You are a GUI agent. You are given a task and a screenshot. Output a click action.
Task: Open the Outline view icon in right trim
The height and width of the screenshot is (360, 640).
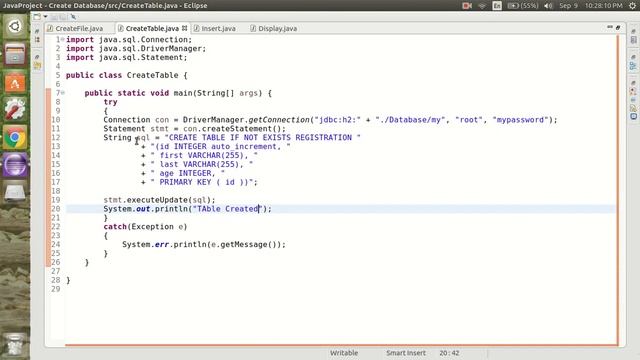point(633,66)
